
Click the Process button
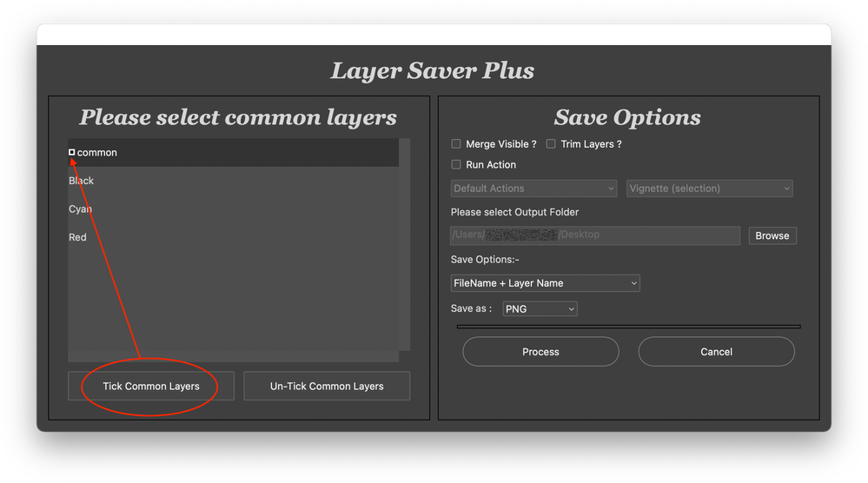tap(540, 352)
